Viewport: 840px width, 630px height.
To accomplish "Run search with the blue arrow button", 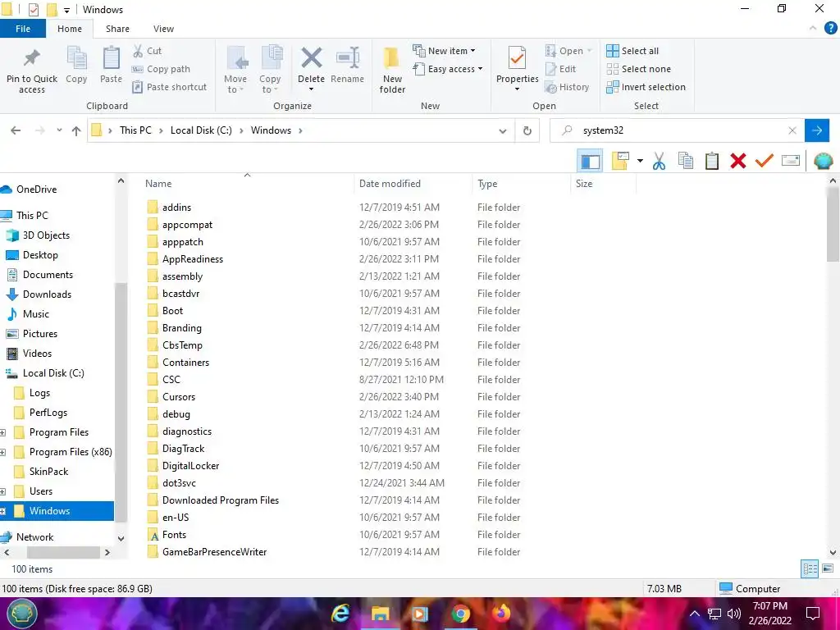I will click(817, 130).
